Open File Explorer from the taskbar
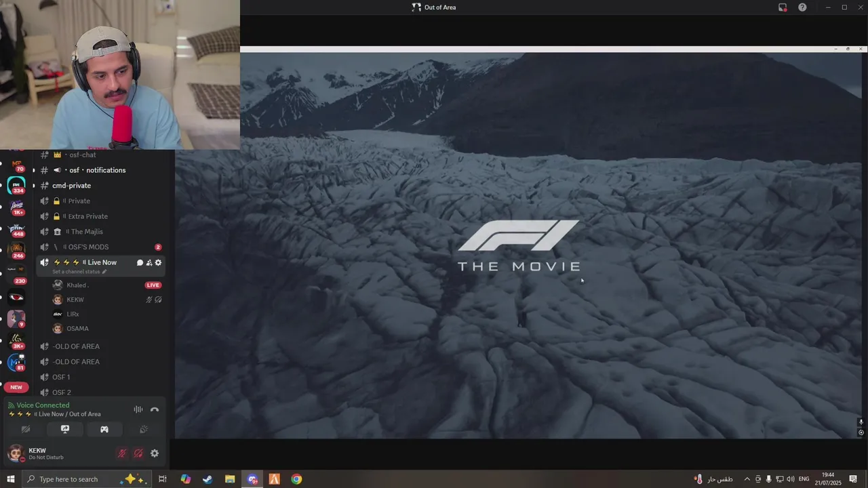This screenshot has height=488, width=868. (x=230, y=479)
